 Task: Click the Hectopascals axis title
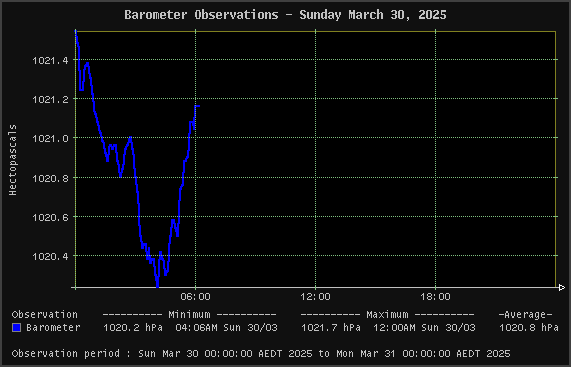coord(13,160)
